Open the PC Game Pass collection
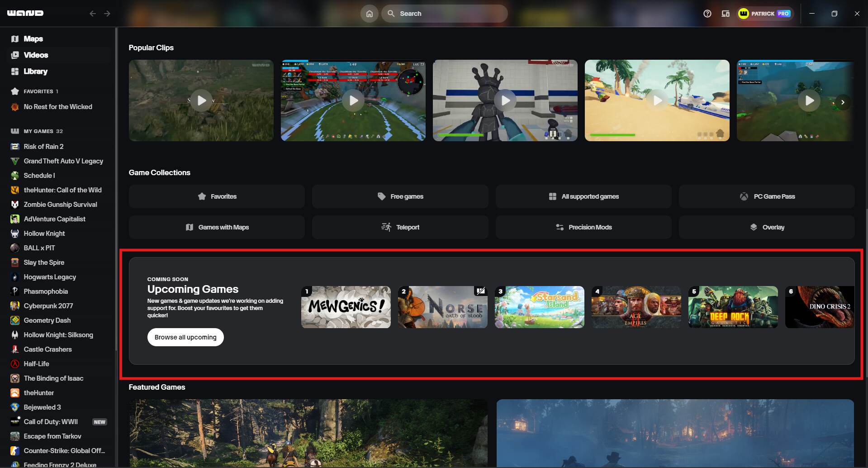 point(766,196)
